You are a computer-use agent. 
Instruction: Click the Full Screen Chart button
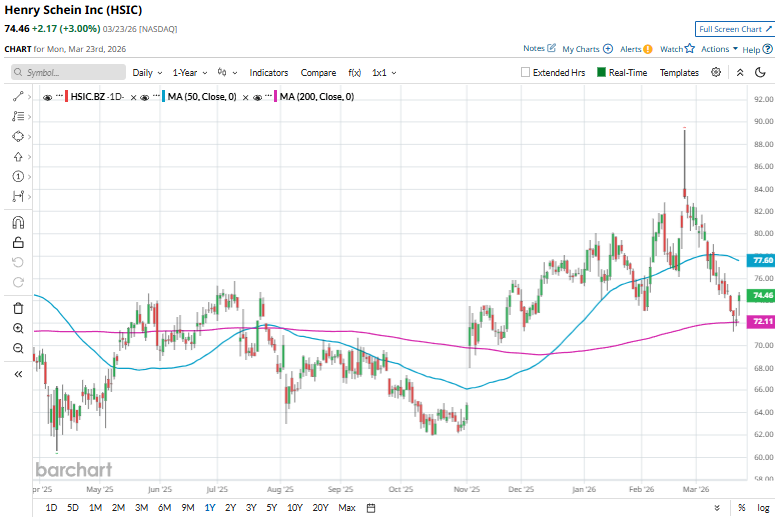[x=734, y=30]
